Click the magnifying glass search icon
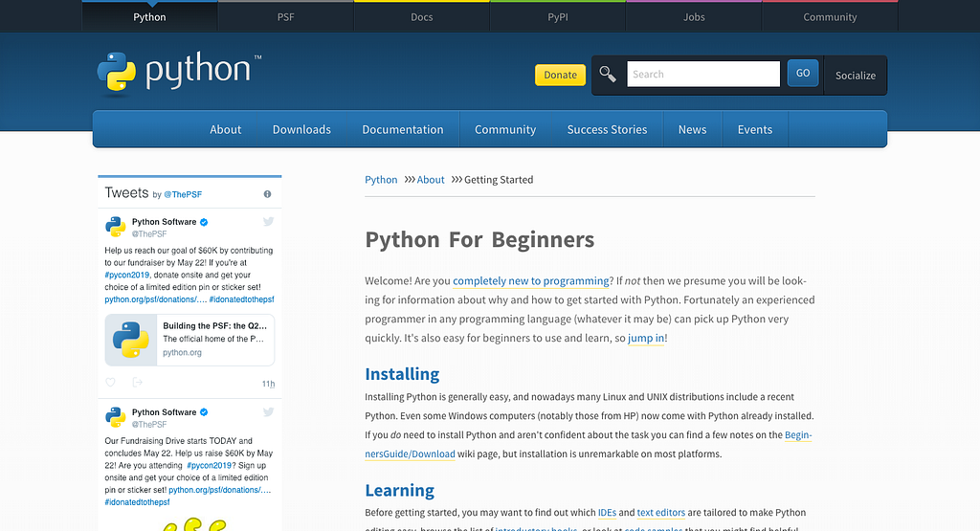Viewport: 980px width, 531px height. (x=608, y=74)
